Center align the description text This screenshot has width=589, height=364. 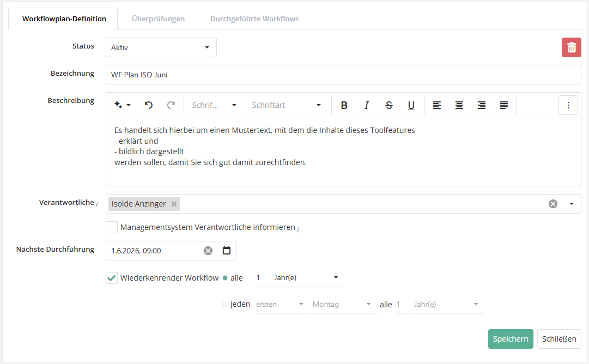click(x=459, y=105)
